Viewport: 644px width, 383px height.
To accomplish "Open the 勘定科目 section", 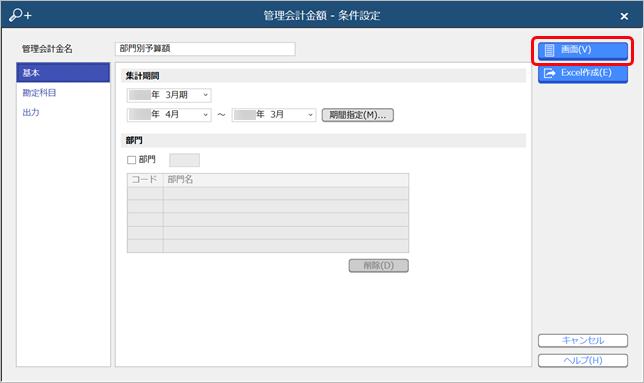I will [39, 93].
